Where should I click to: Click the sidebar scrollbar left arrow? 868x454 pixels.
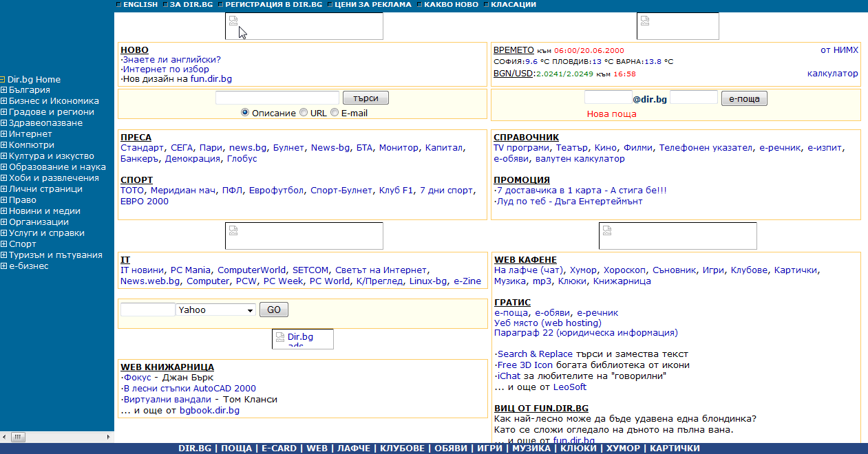tap(4, 436)
